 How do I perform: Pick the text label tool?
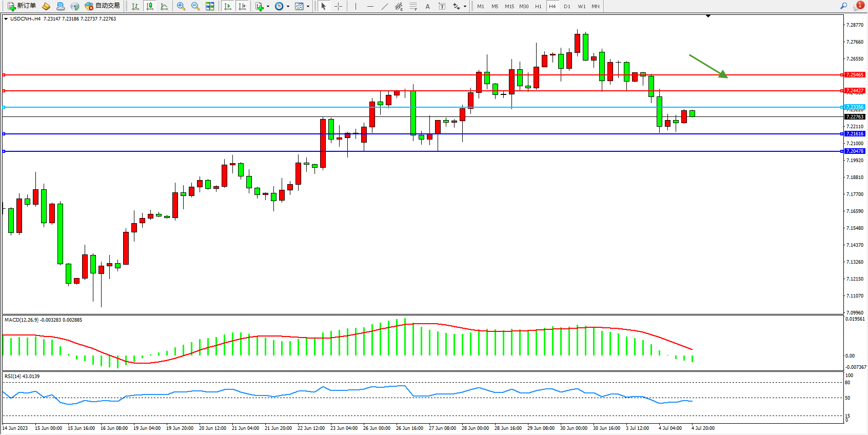point(442,6)
